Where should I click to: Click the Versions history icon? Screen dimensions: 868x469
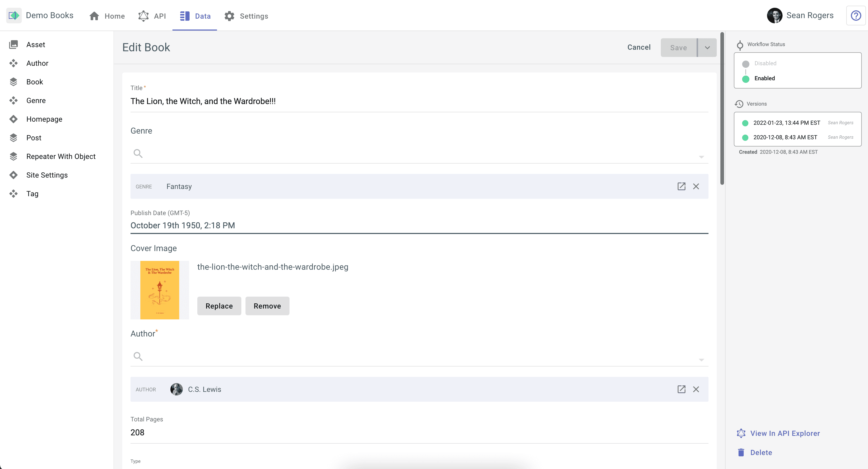coord(739,104)
